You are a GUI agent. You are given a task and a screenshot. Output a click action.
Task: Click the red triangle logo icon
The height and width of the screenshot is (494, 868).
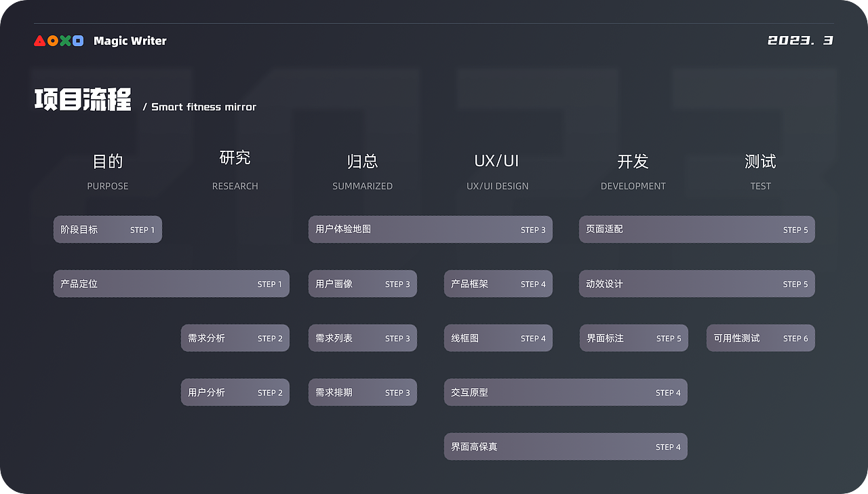pyautogui.click(x=39, y=41)
